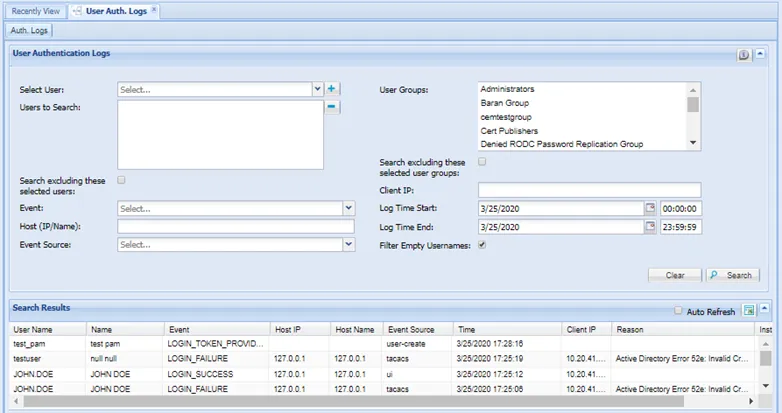Switch to the Recently View tab
This screenshot has width=782, height=413.
pos(35,11)
